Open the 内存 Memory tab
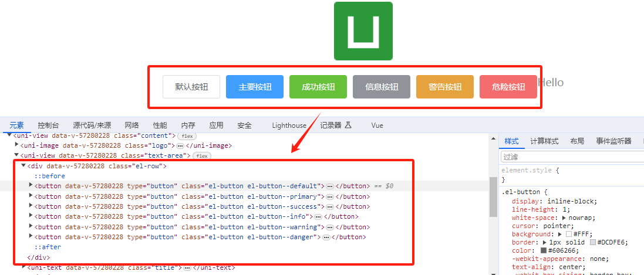 (188, 125)
